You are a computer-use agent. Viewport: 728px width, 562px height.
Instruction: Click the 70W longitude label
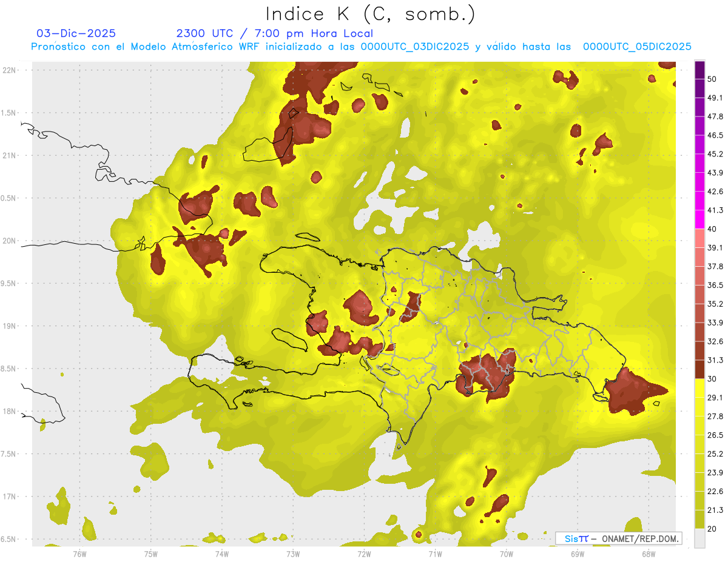[x=507, y=554]
